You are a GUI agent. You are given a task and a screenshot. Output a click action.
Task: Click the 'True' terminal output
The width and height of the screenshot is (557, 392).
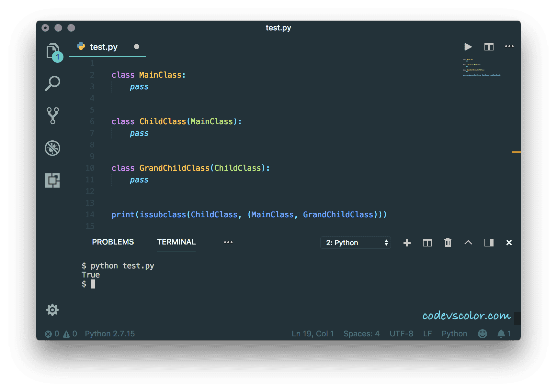[x=91, y=275]
